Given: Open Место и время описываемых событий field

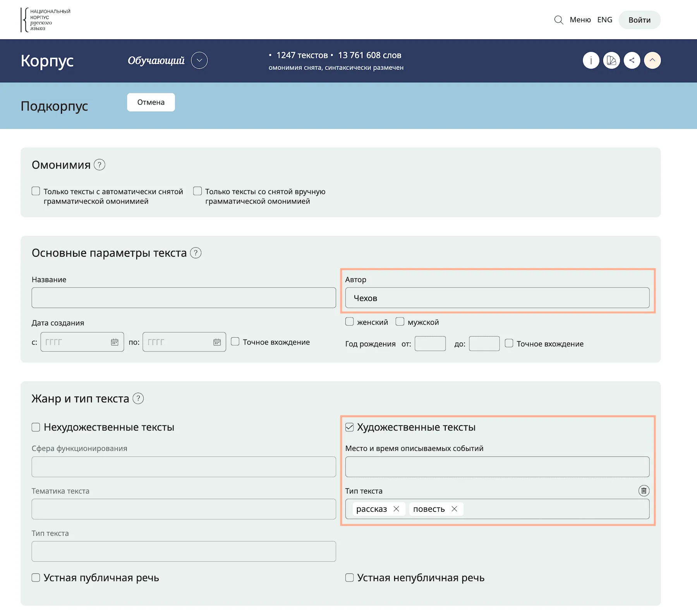Looking at the screenshot, I should click(x=497, y=467).
